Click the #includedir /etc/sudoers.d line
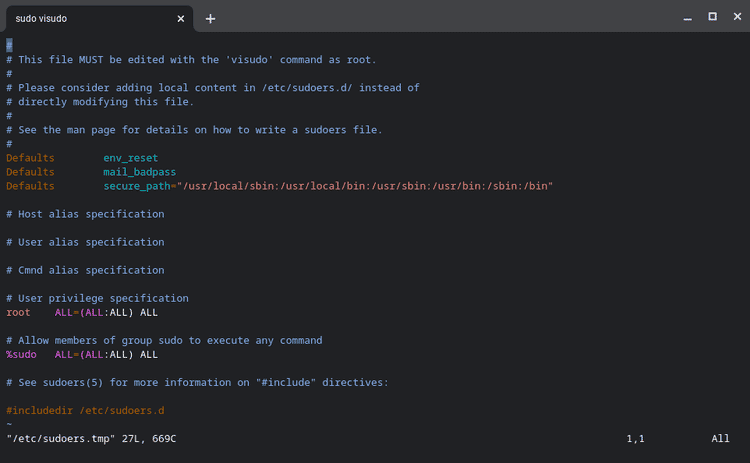This screenshot has width=750, height=463. click(x=84, y=411)
